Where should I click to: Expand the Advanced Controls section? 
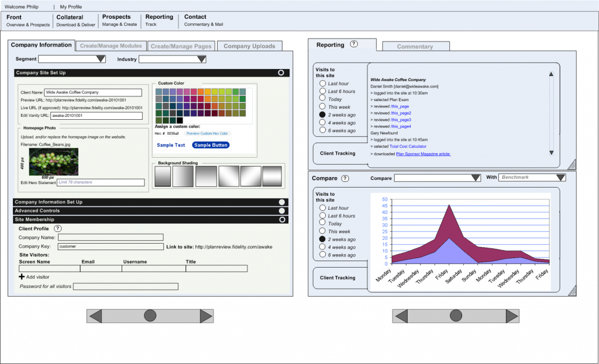click(x=281, y=211)
